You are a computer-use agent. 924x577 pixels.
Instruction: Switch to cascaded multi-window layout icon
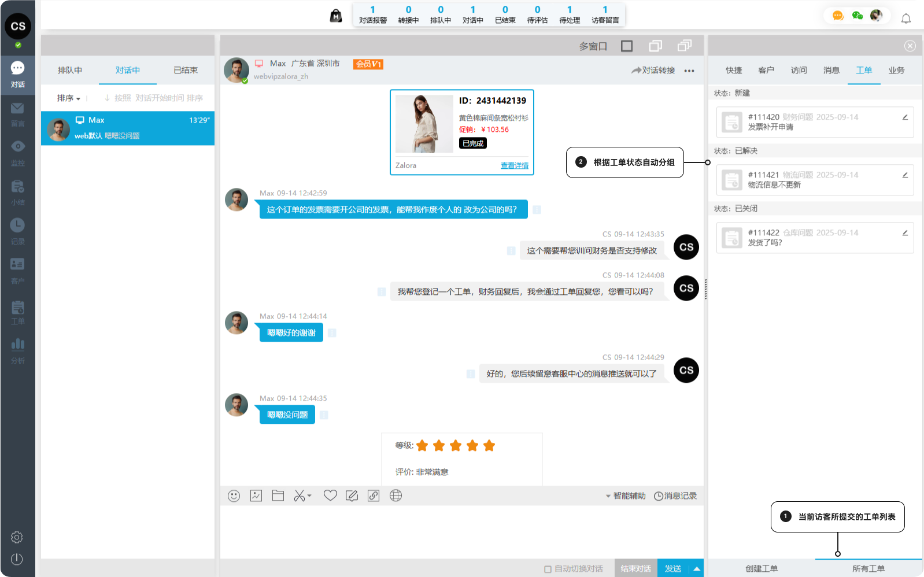[685, 46]
